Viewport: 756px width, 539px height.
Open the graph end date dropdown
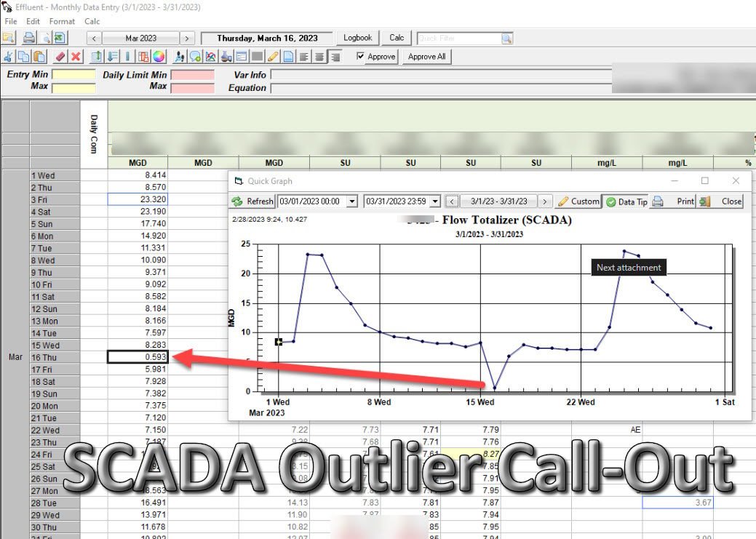point(435,201)
